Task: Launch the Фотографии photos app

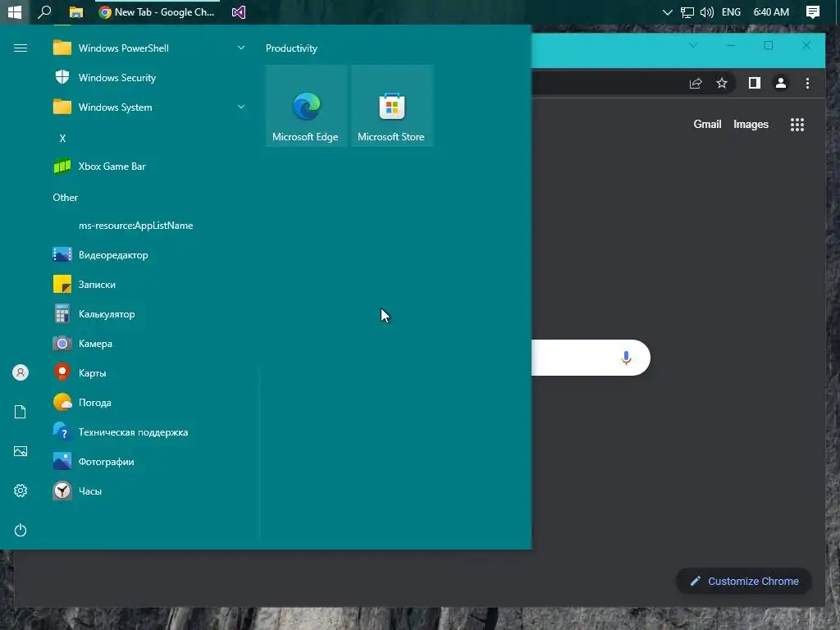Action: click(148, 461)
